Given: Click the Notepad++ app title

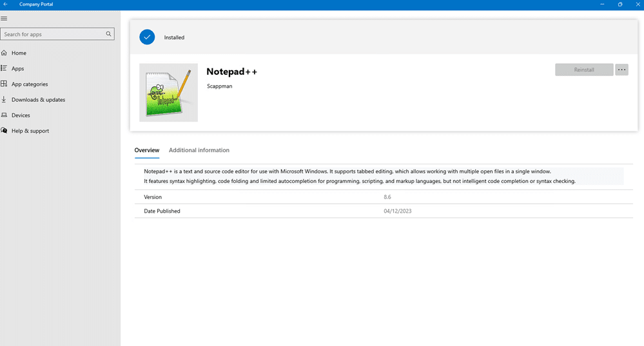Looking at the screenshot, I should click(x=231, y=72).
